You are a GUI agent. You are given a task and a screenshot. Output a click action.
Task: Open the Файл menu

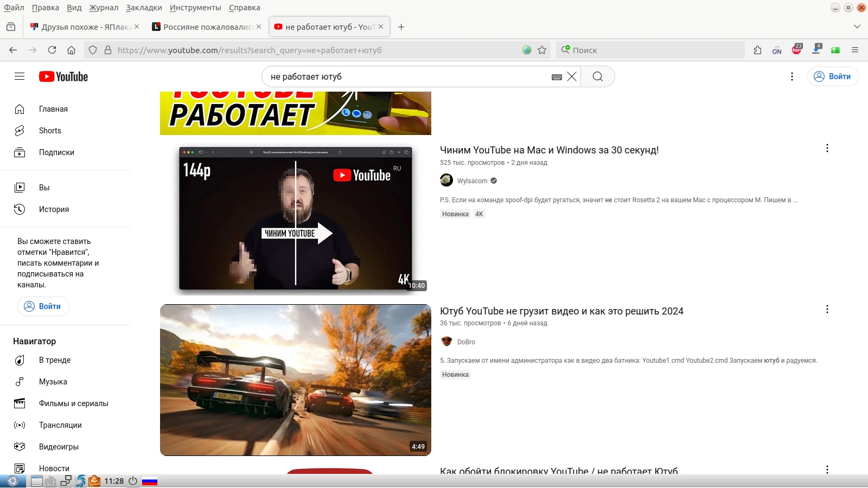click(x=14, y=8)
